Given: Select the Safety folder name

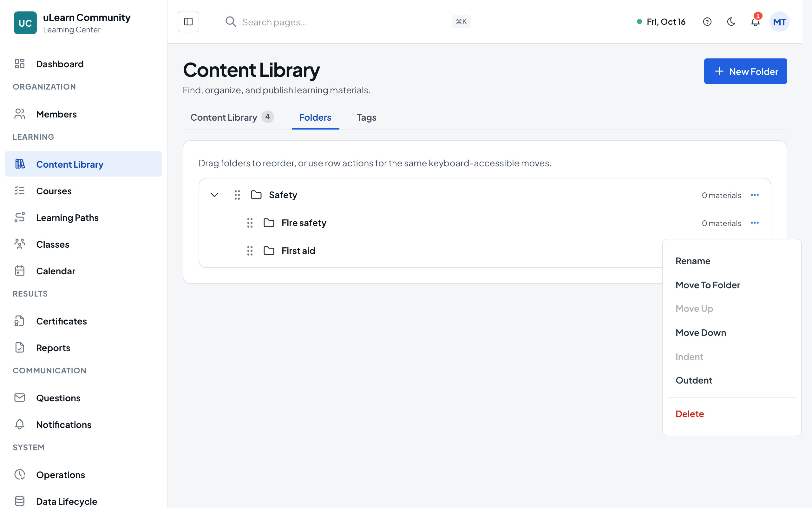Looking at the screenshot, I should point(283,195).
